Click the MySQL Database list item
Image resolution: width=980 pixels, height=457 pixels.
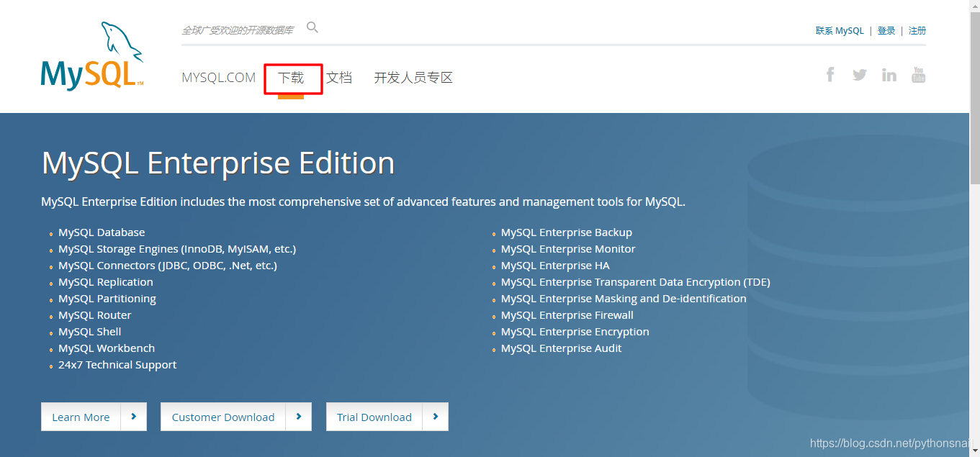[x=102, y=232]
